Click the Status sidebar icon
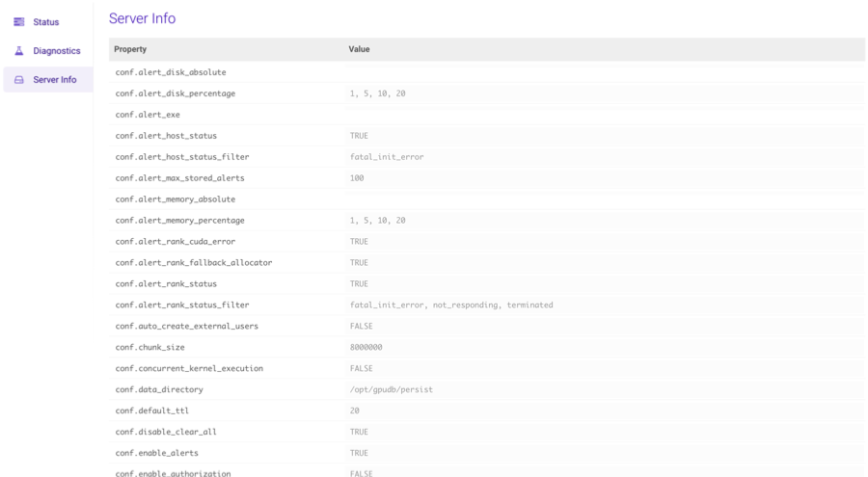 (x=19, y=22)
